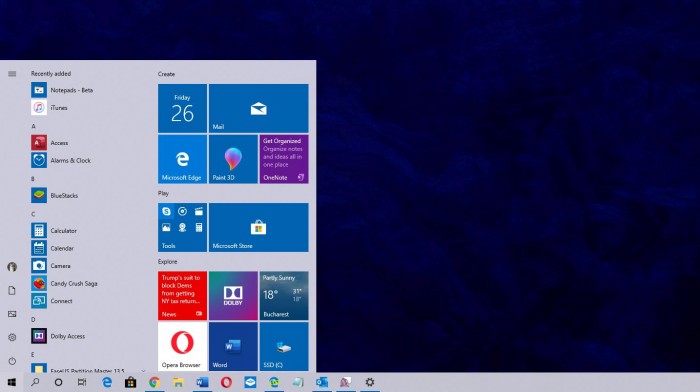Open the Mail tile
The height and width of the screenshot is (392, 700).
(x=258, y=108)
